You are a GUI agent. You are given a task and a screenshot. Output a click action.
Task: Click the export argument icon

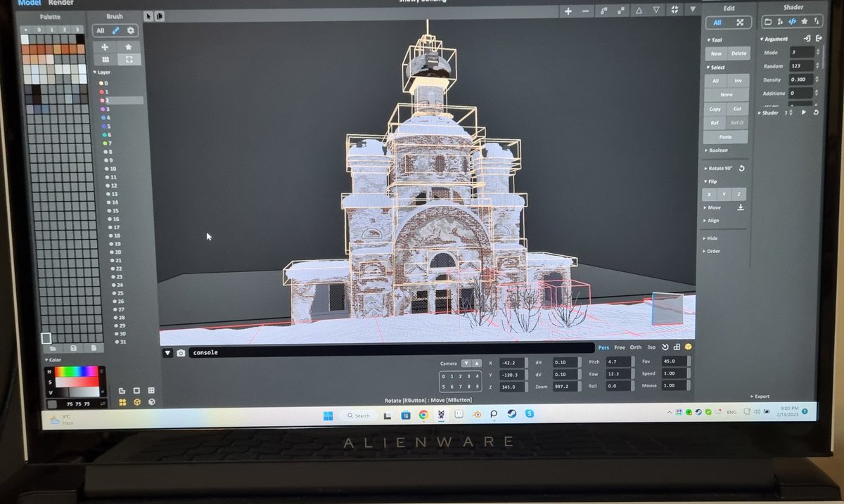pyautogui.click(x=818, y=39)
